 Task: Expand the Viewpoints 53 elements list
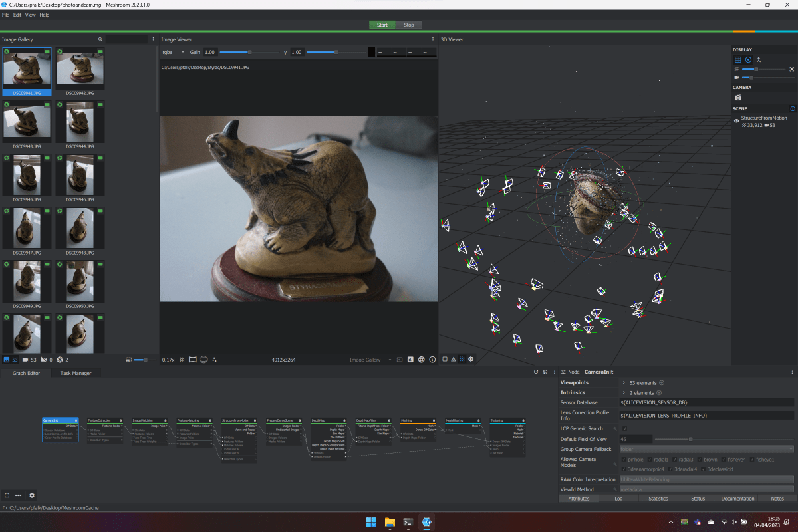(624, 382)
